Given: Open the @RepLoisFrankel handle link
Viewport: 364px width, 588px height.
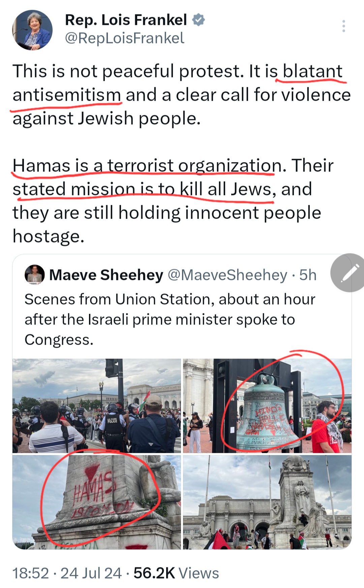Looking at the screenshot, I should click(124, 38).
